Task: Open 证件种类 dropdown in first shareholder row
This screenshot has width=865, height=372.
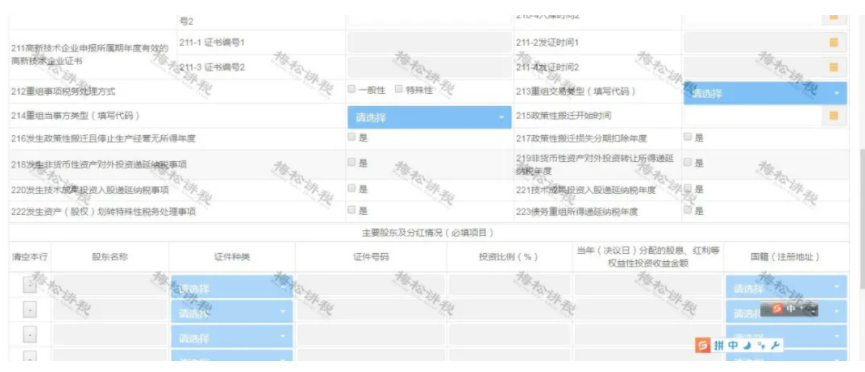Action: click(x=232, y=287)
